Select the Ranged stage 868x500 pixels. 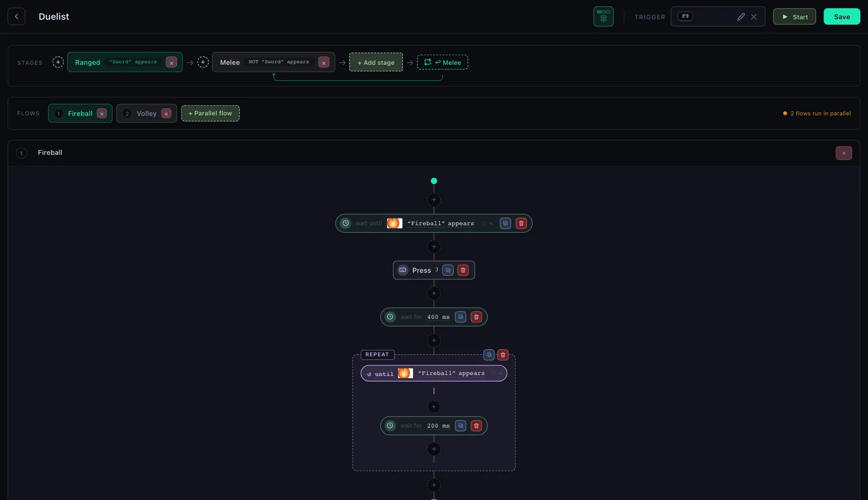88,62
